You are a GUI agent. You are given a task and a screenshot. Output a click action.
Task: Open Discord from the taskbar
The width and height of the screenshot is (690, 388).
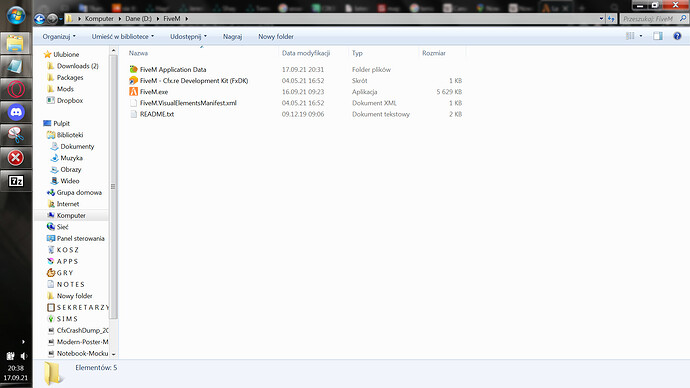[x=15, y=112]
